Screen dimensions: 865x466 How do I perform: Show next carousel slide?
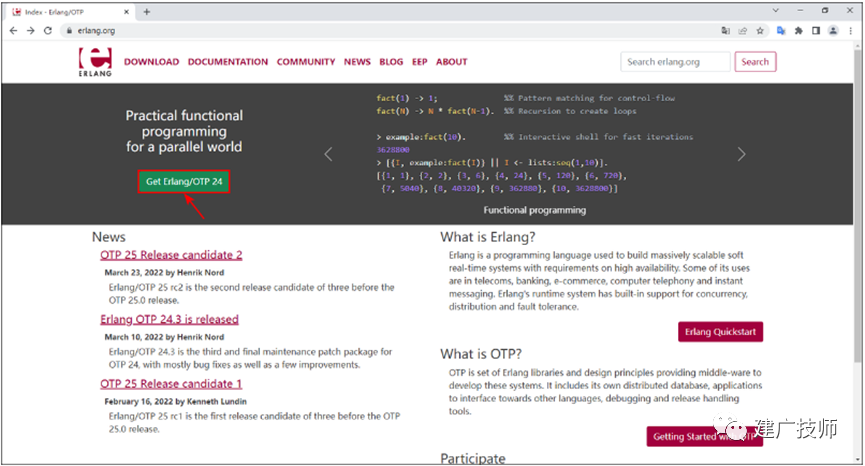point(741,154)
